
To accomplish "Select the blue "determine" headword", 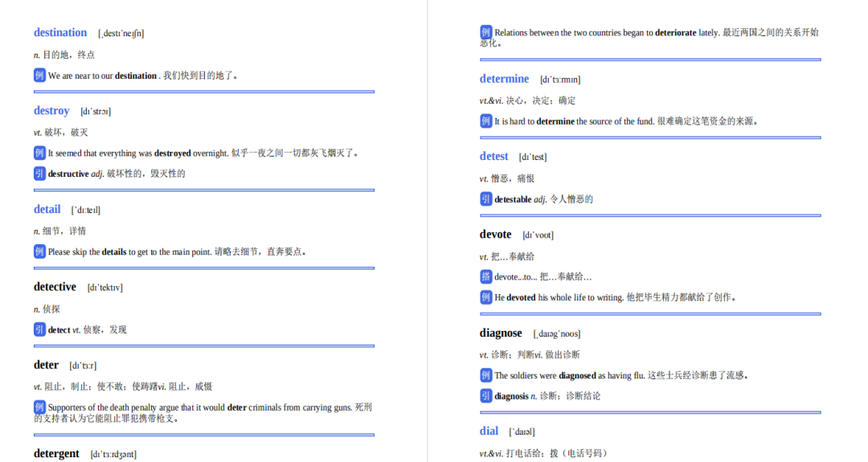I will coord(504,79).
